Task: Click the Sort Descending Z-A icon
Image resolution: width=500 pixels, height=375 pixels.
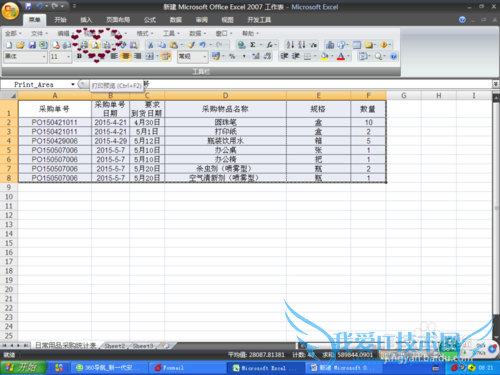Action: [301, 45]
